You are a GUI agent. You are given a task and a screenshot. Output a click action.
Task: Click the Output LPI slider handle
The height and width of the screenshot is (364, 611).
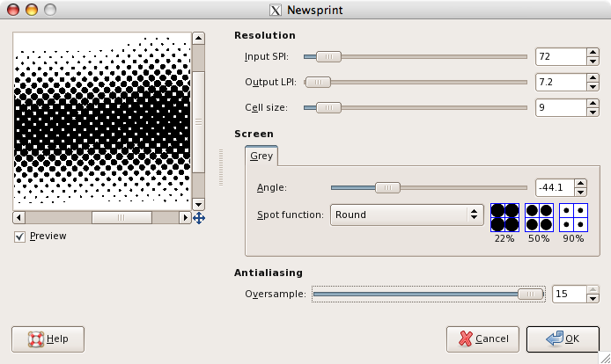[x=318, y=82]
